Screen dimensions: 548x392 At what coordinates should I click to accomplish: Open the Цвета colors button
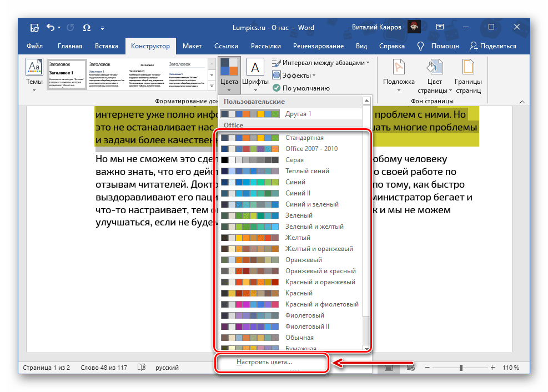229,75
